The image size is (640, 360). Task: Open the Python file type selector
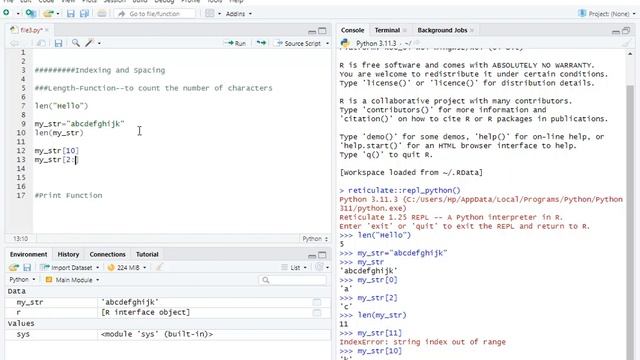pos(315,239)
